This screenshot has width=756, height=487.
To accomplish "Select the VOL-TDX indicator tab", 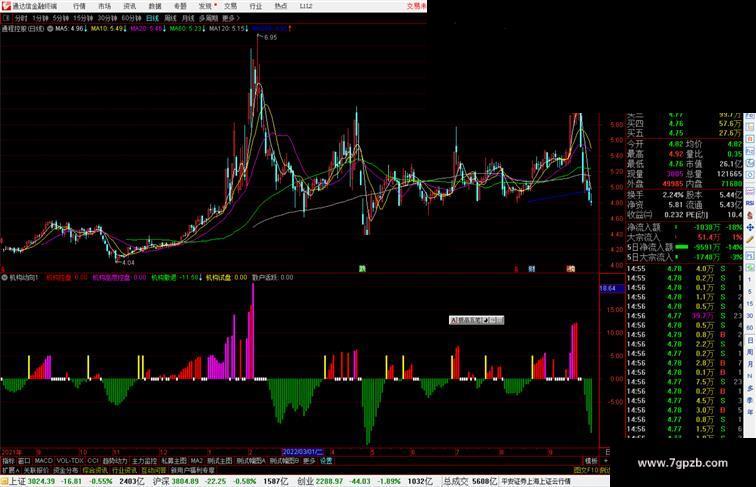I will (70, 461).
